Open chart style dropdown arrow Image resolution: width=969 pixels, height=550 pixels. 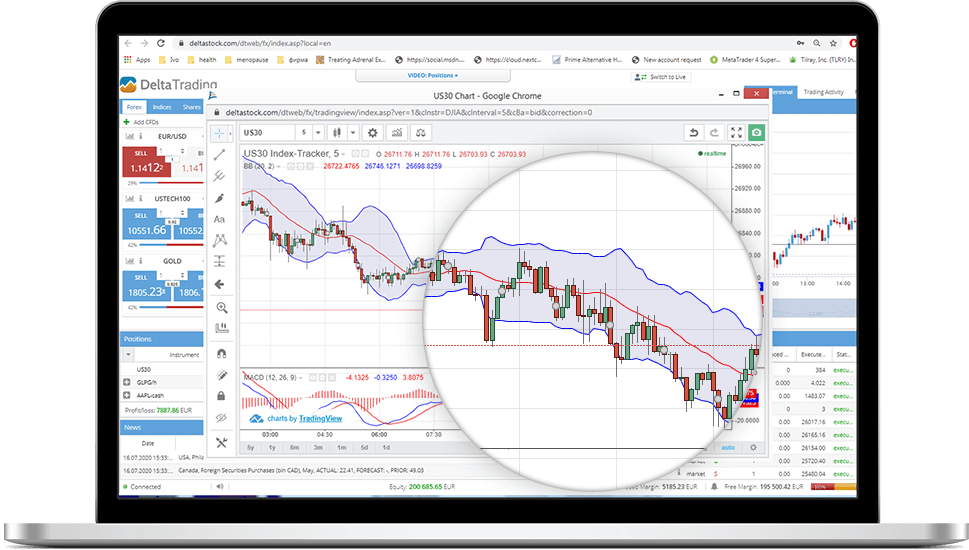(352, 132)
